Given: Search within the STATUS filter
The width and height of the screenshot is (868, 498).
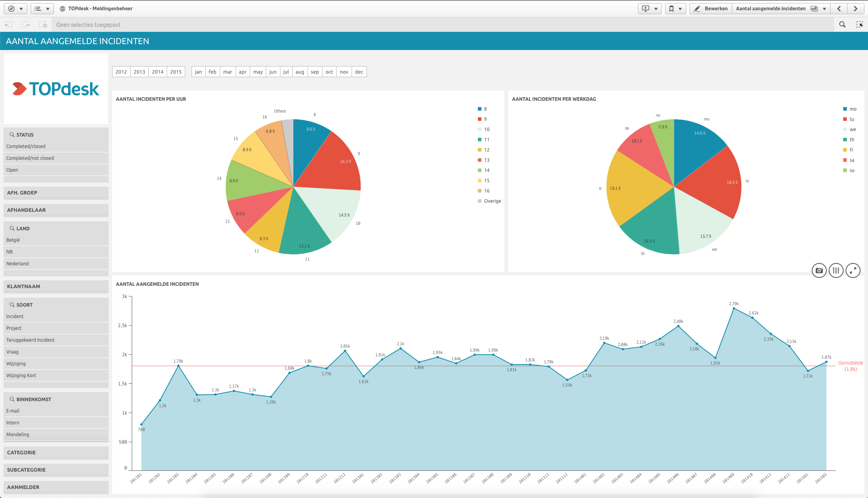Looking at the screenshot, I should tap(12, 135).
